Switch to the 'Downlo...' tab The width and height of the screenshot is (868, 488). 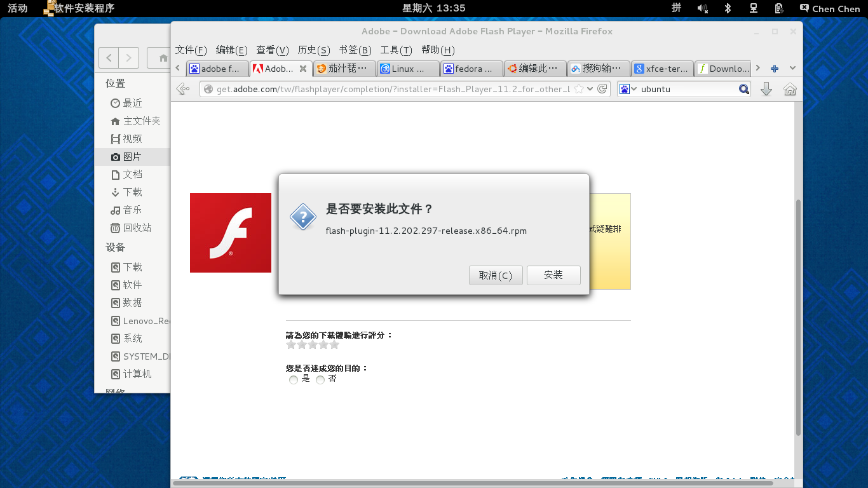pos(723,69)
